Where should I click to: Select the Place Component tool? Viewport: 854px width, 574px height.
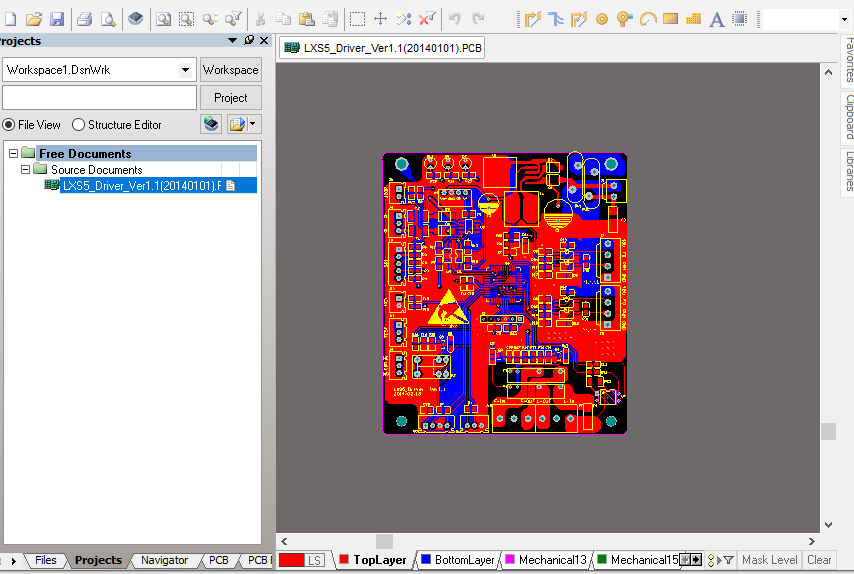[x=740, y=19]
